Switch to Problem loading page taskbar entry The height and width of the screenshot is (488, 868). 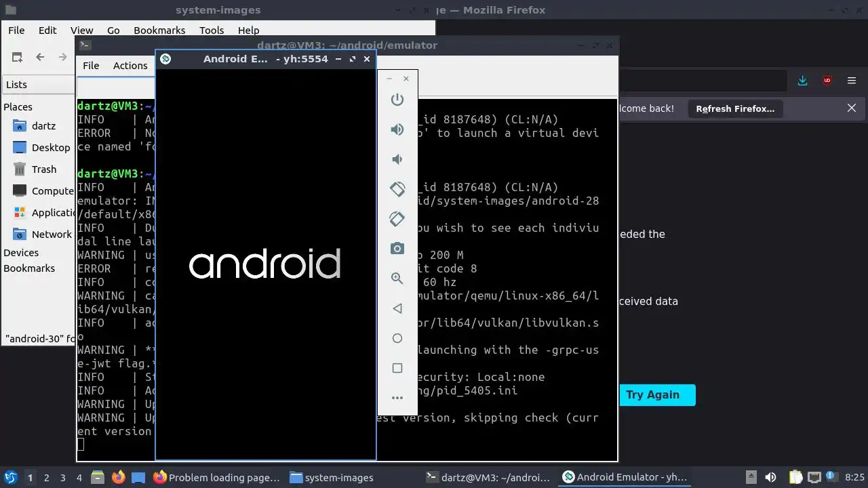pos(217,478)
